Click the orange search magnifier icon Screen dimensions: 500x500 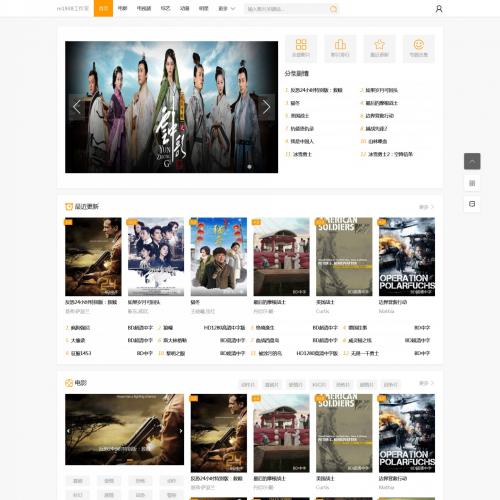point(333,9)
